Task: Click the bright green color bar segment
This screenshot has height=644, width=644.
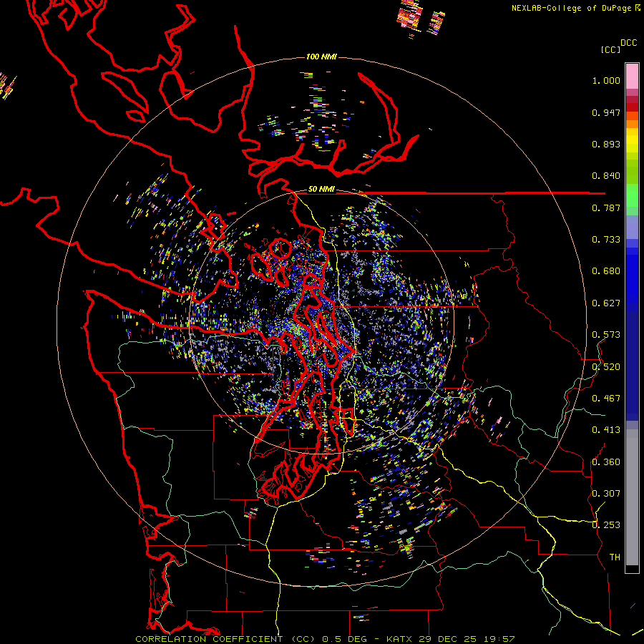Action: [x=632, y=195]
